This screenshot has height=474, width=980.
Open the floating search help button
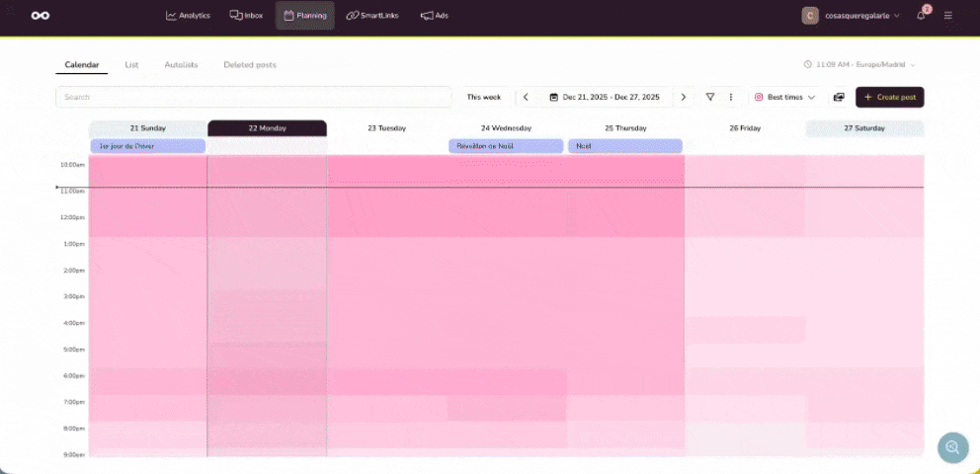pyautogui.click(x=952, y=447)
